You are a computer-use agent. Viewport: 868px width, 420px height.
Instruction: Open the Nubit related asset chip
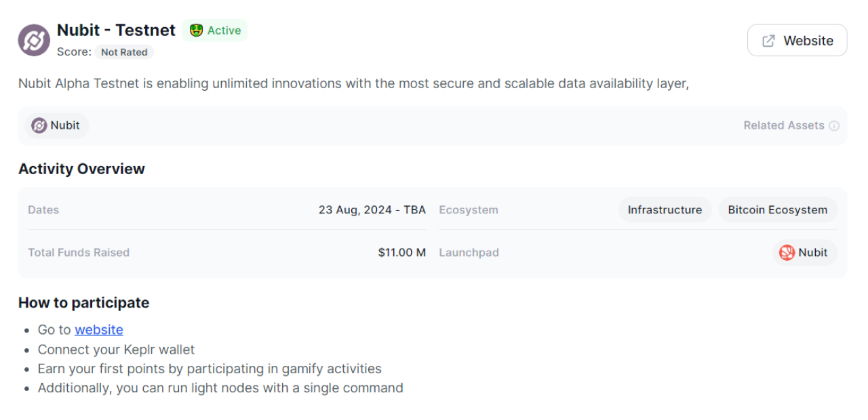[57, 125]
